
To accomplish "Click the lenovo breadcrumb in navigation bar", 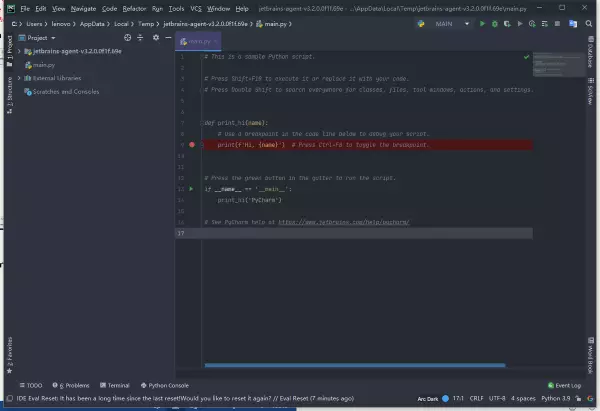I will pyautogui.click(x=61, y=24).
